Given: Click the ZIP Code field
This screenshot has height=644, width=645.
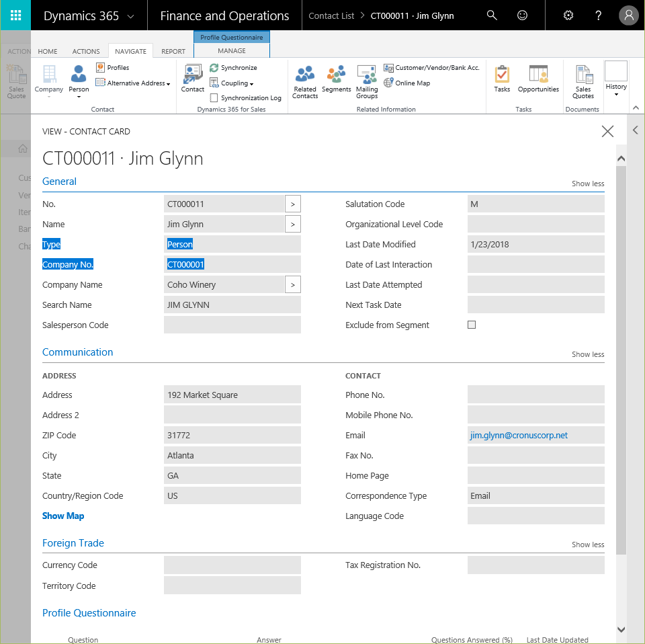Looking at the screenshot, I should coord(232,436).
